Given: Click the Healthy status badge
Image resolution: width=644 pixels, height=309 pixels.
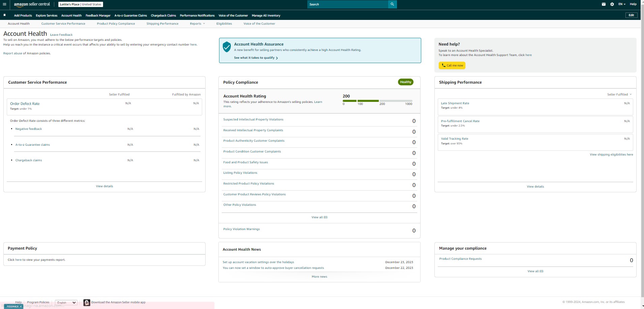Looking at the screenshot, I should pyautogui.click(x=406, y=82).
